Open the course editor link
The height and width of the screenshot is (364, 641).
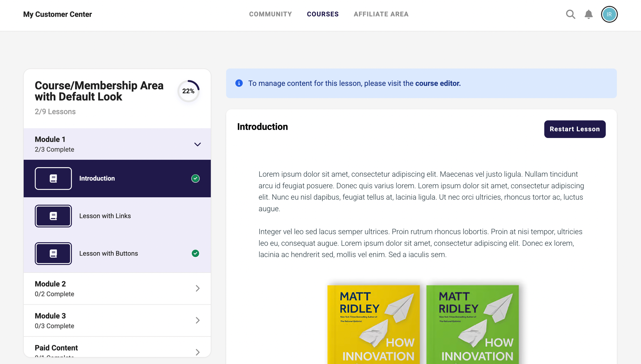(438, 83)
